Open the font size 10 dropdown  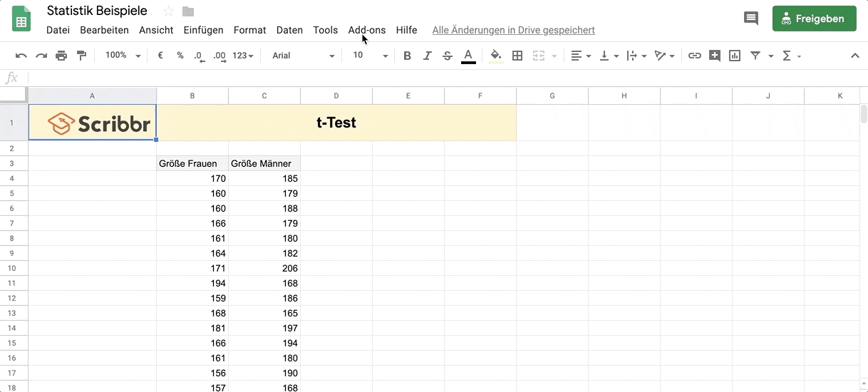[x=371, y=56]
